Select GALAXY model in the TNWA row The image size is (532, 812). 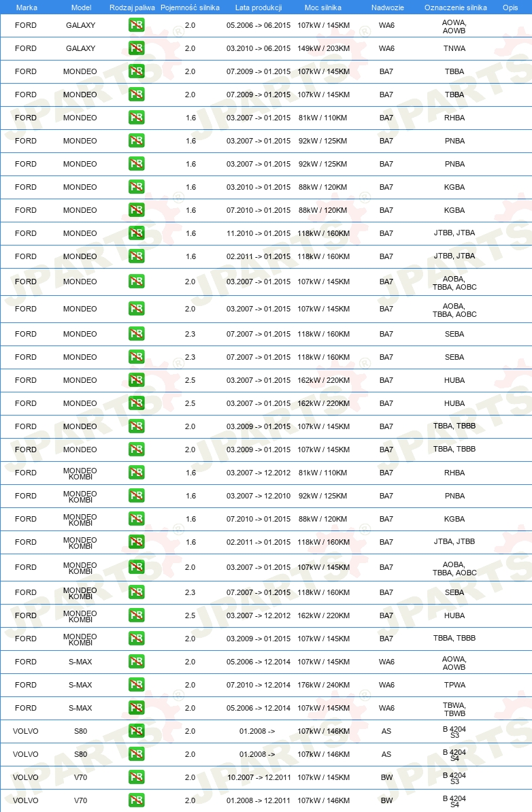(x=80, y=48)
